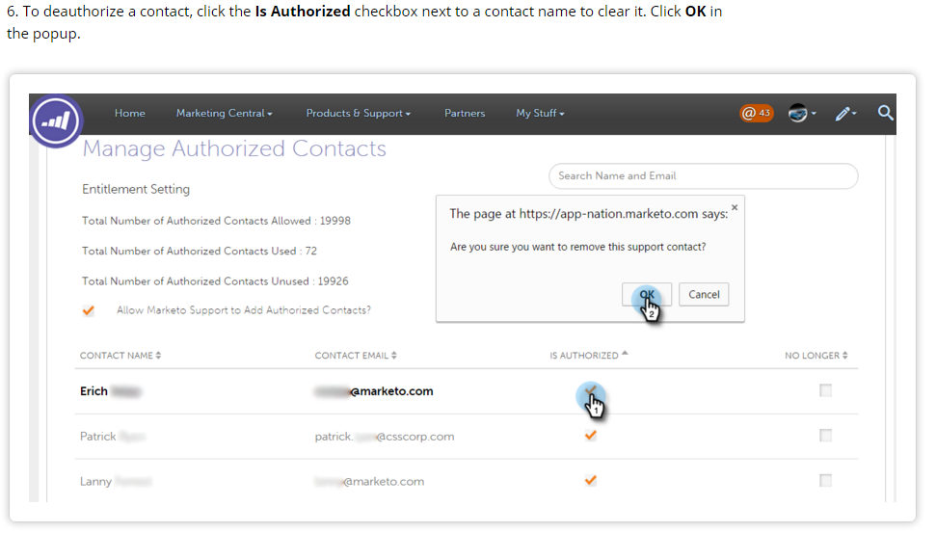Click the Marketo logo icon
Viewport: 936px width, 560px height.
pos(57,120)
